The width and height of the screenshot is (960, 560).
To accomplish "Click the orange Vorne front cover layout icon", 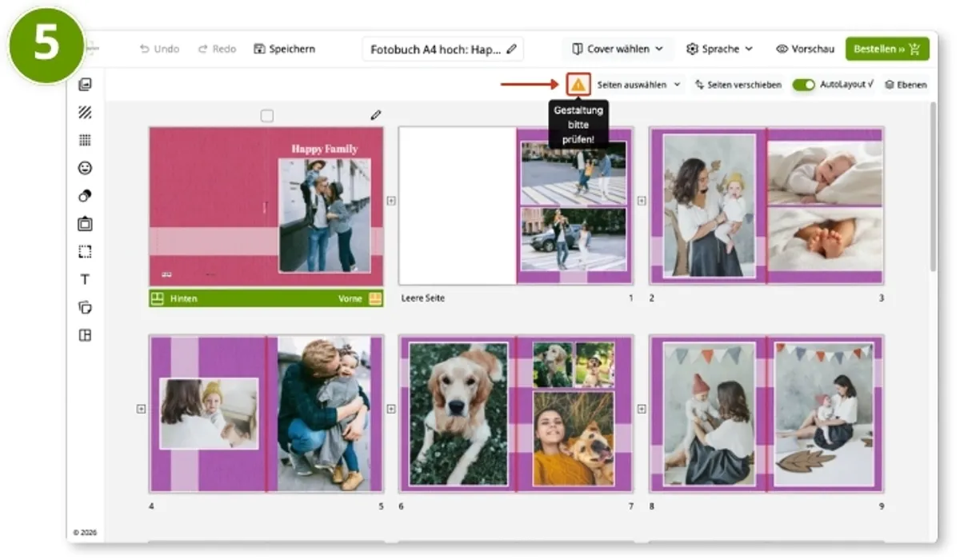I will (x=374, y=298).
